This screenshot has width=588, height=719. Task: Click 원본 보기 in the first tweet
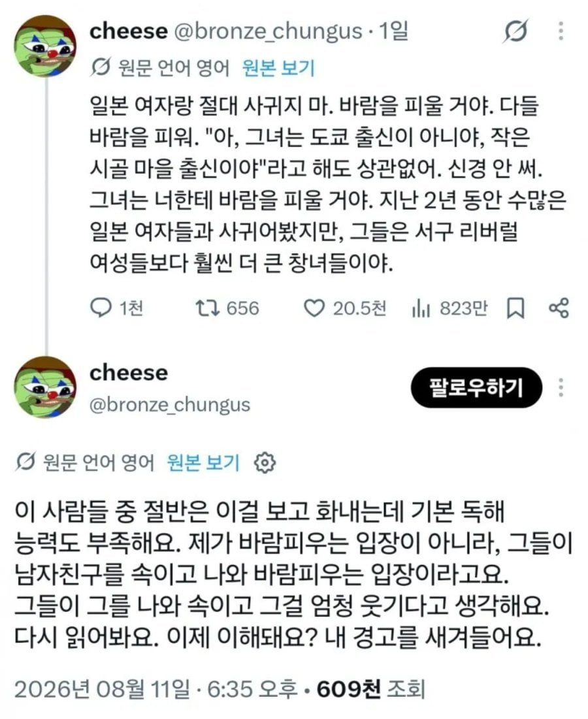pyautogui.click(x=278, y=68)
